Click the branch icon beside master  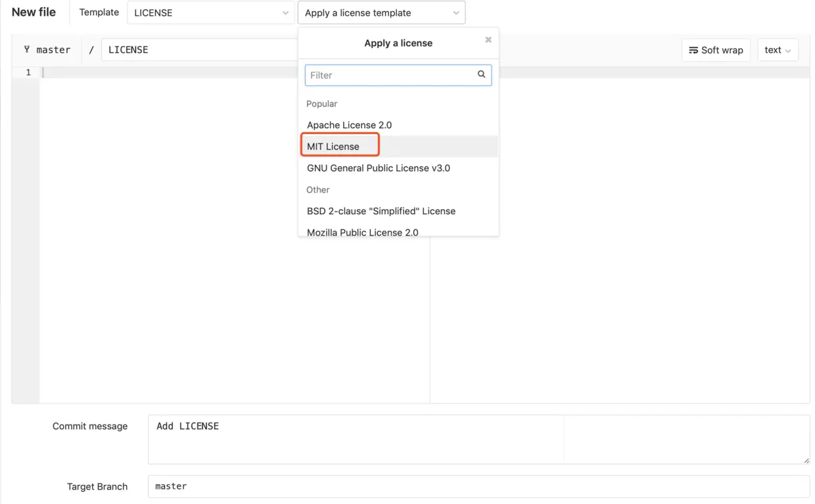point(26,49)
